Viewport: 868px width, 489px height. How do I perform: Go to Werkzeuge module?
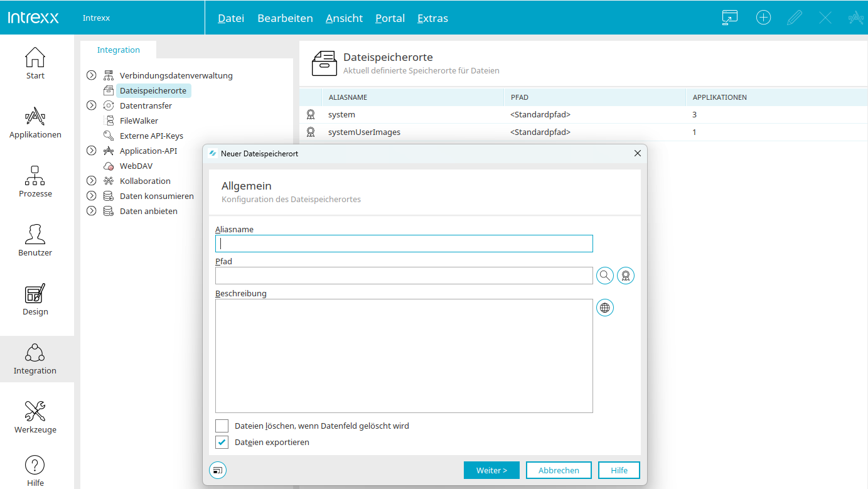35,418
